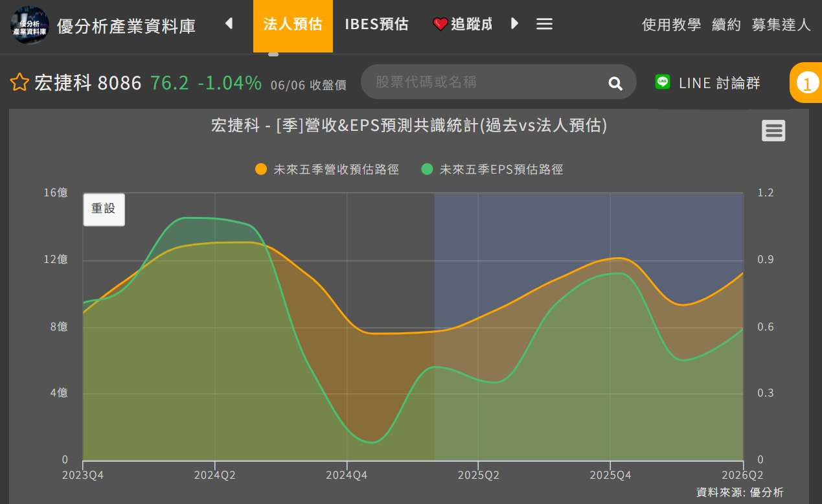Screen dimensions: 822x504
Task: Open the 追蹤 tab
Action: point(462,25)
